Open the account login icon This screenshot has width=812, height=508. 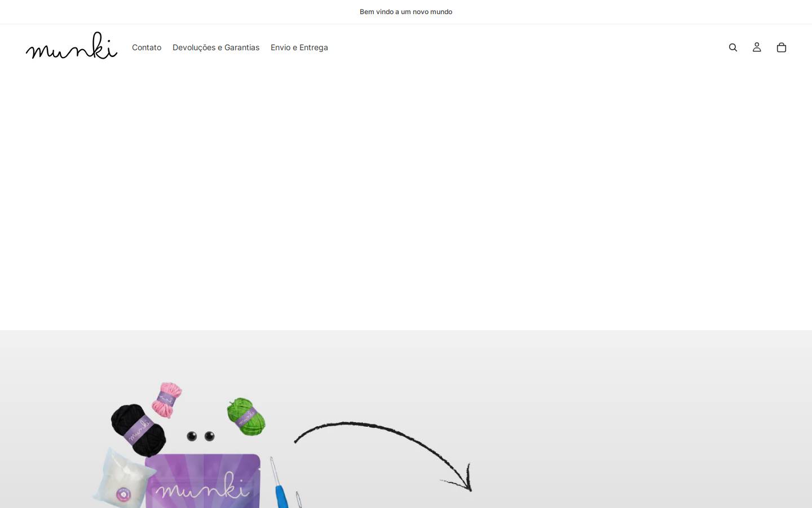click(757, 47)
